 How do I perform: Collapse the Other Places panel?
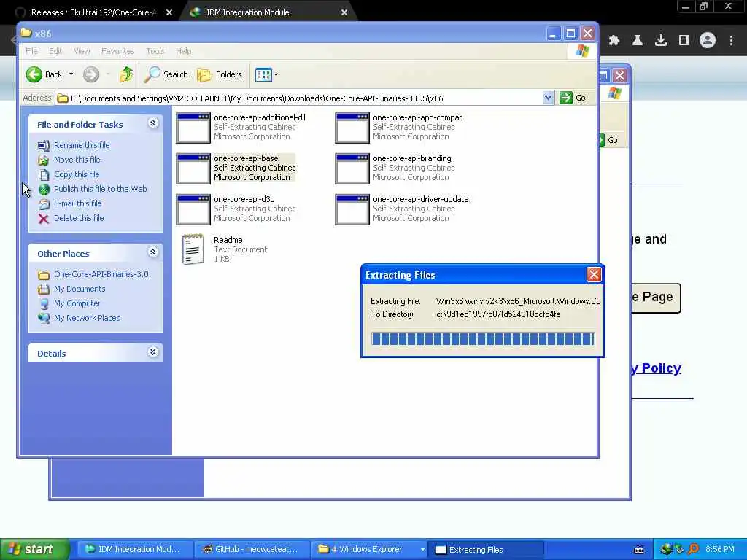point(153,252)
